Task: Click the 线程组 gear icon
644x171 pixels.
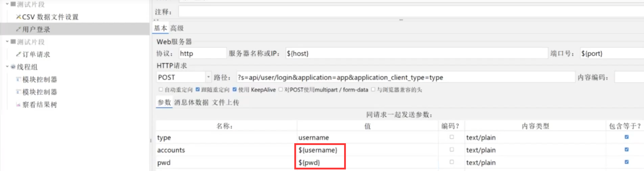Action: [13, 67]
